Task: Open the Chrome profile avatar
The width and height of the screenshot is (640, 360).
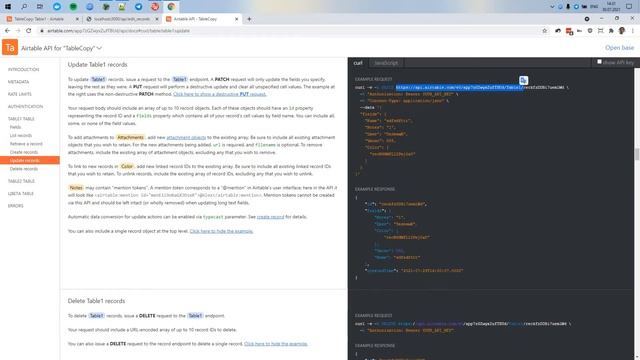Action: [622, 31]
